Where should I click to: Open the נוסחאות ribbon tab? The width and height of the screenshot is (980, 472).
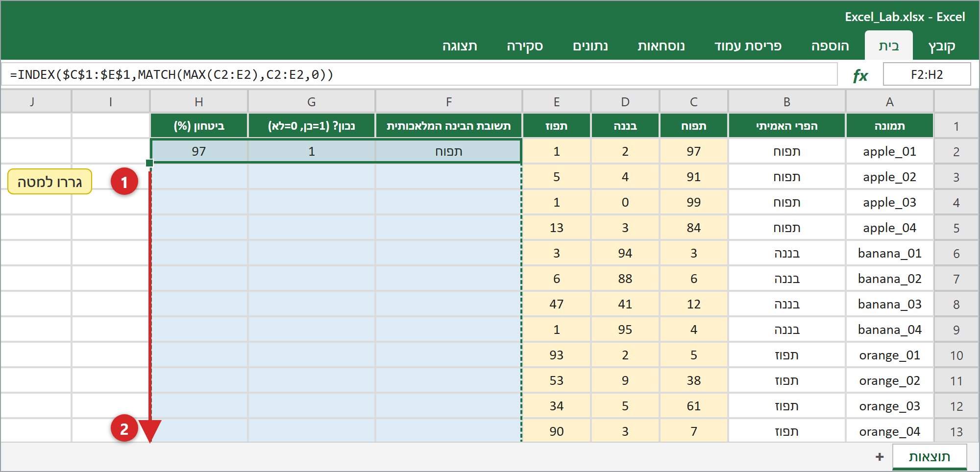[661, 46]
